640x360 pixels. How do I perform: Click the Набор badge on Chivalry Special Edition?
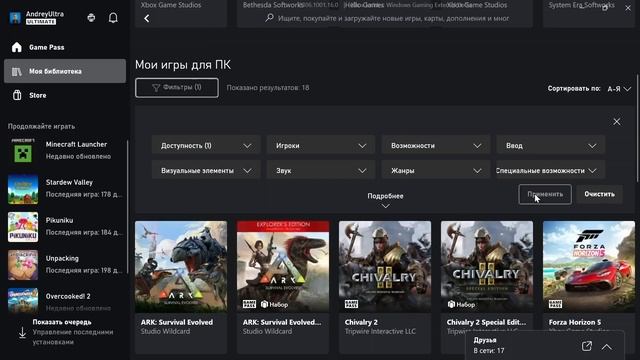click(x=462, y=304)
